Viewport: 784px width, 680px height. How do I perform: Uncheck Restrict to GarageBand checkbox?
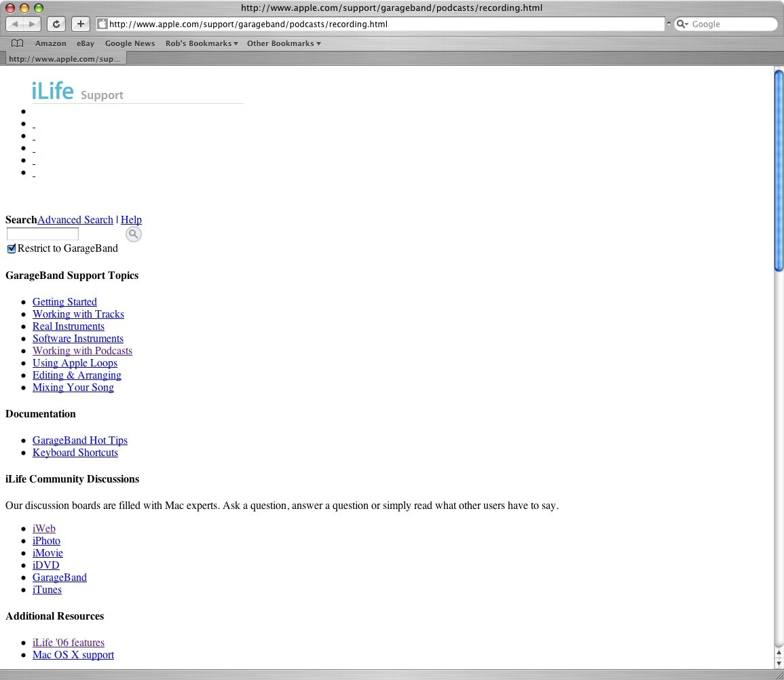(x=12, y=248)
